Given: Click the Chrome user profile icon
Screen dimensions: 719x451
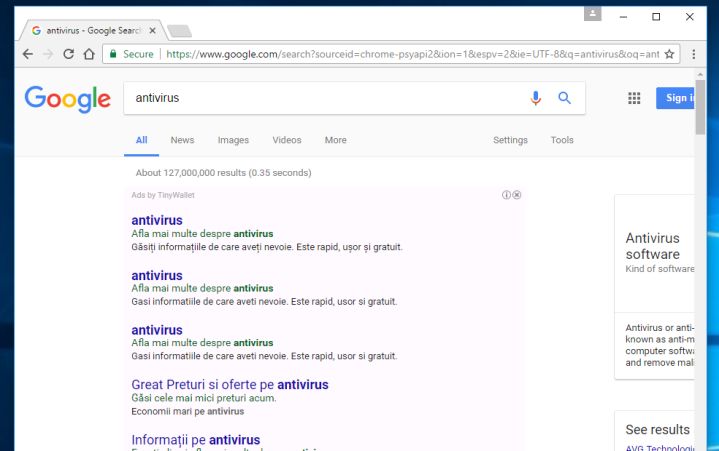Looking at the screenshot, I should (x=592, y=14).
